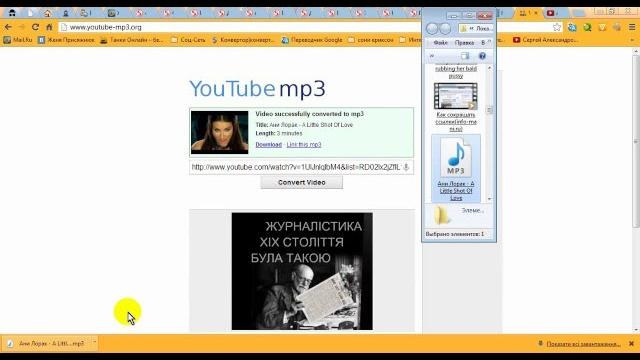Open the Правка menu in Explorer window
Image resolution: width=640 pixels, height=360 pixels.
point(464,42)
